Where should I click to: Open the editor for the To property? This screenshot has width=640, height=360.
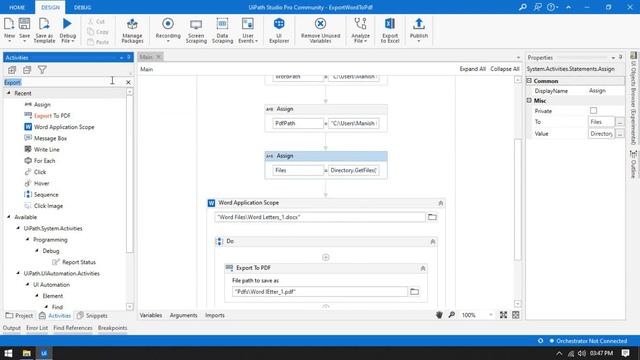(x=620, y=122)
